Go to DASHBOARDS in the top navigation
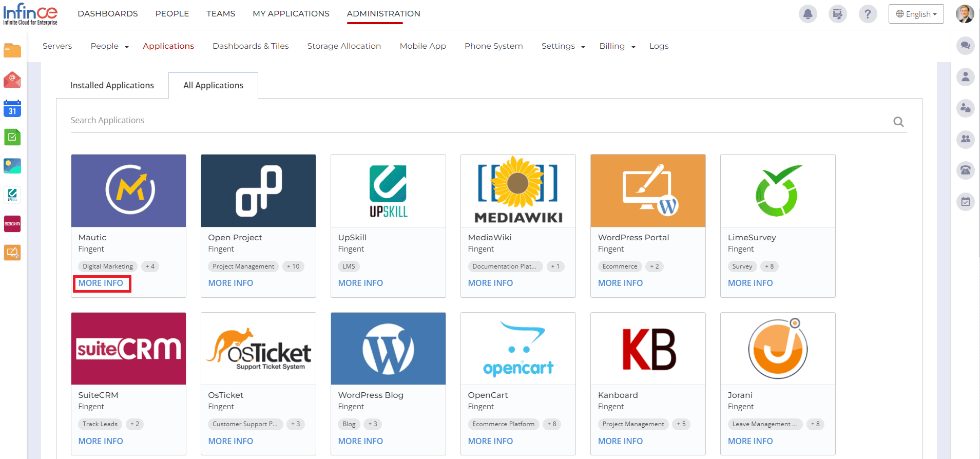 (108, 14)
